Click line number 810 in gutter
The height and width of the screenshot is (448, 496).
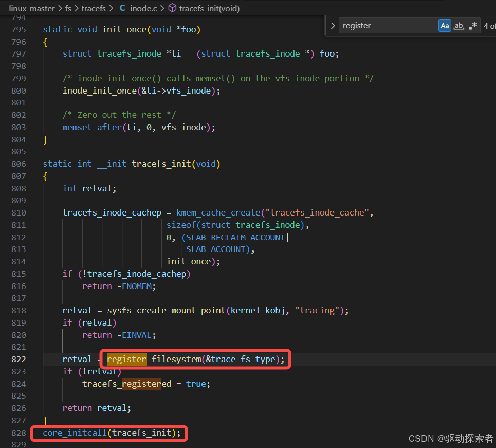click(x=19, y=213)
